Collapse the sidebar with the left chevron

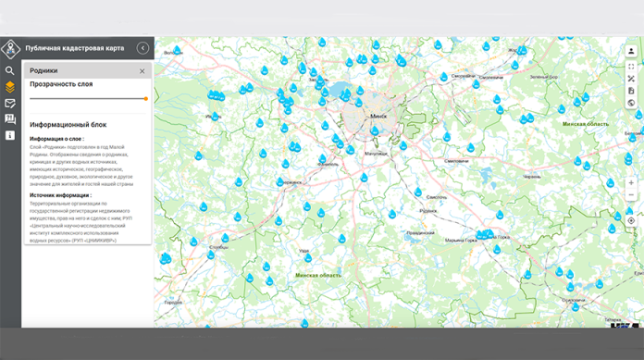142,48
